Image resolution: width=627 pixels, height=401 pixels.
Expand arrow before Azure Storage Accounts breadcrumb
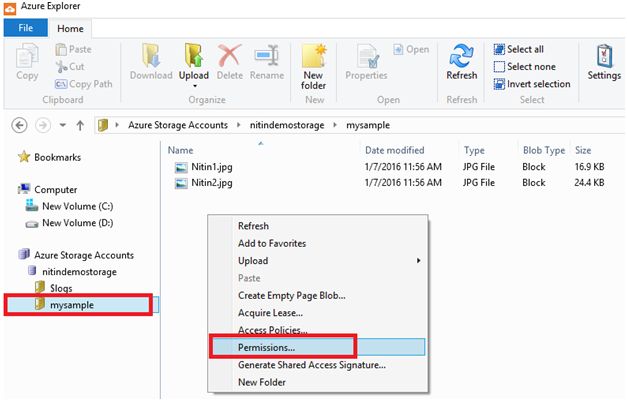point(117,125)
